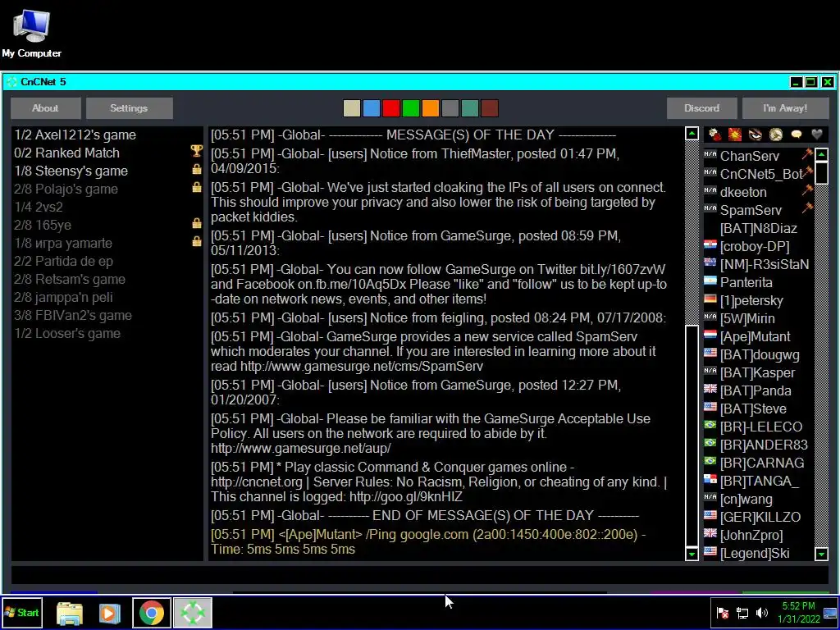Open the file explorer taskbar icon
The height and width of the screenshot is (630, 840).
pos(70,613)
